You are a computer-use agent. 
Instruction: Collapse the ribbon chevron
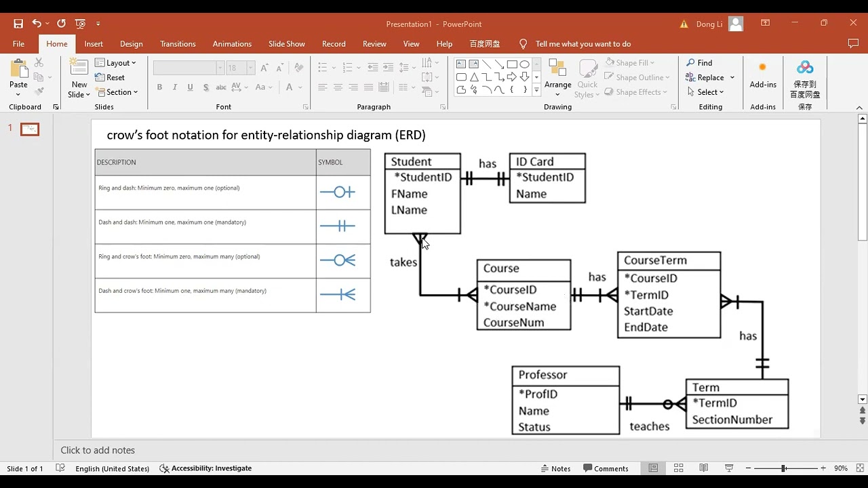tap(859, 107)
